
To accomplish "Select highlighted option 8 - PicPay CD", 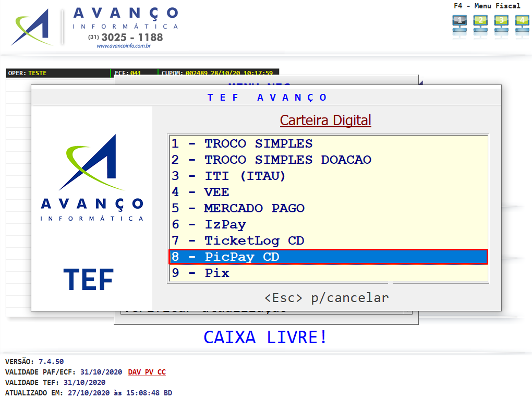I will point(328,257).
